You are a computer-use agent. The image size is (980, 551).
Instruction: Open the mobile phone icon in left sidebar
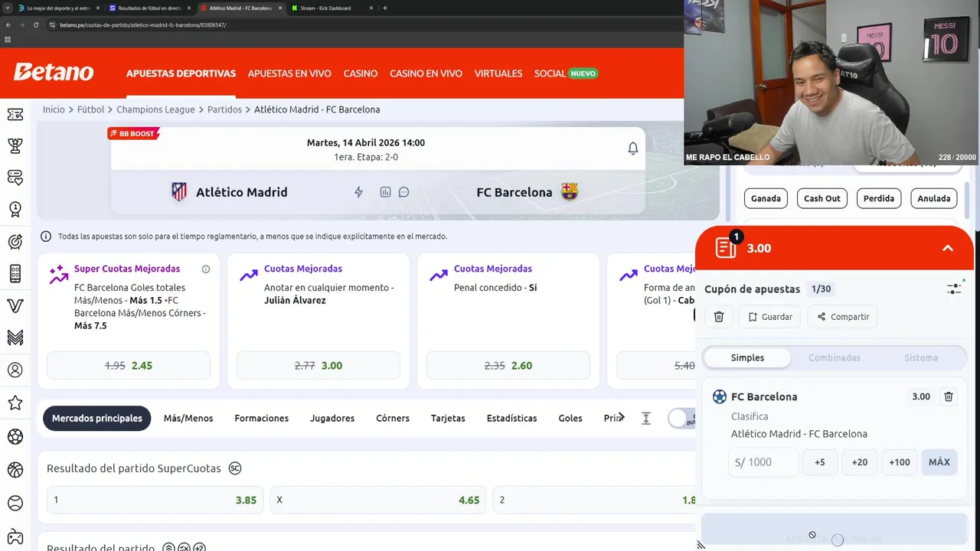[15, 273]
